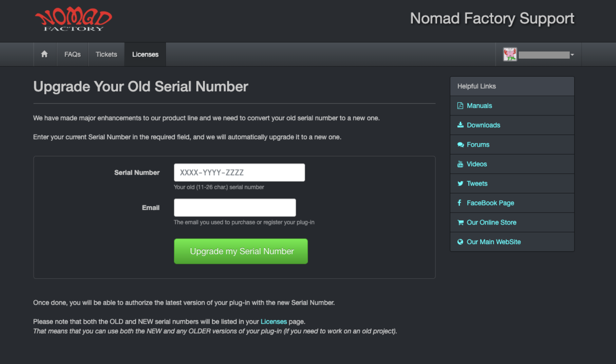
Task: Click hint 'The email you used to purchase'
Action: pos(244,222)
